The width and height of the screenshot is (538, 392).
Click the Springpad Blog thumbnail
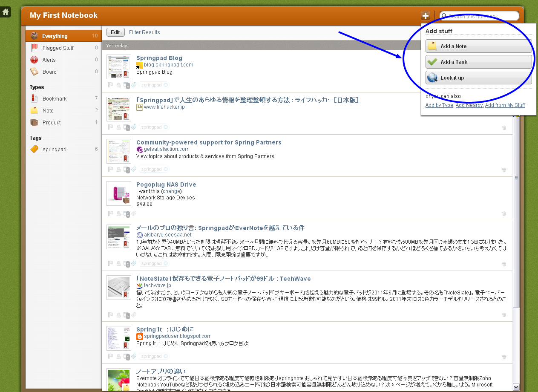[118, 67]
